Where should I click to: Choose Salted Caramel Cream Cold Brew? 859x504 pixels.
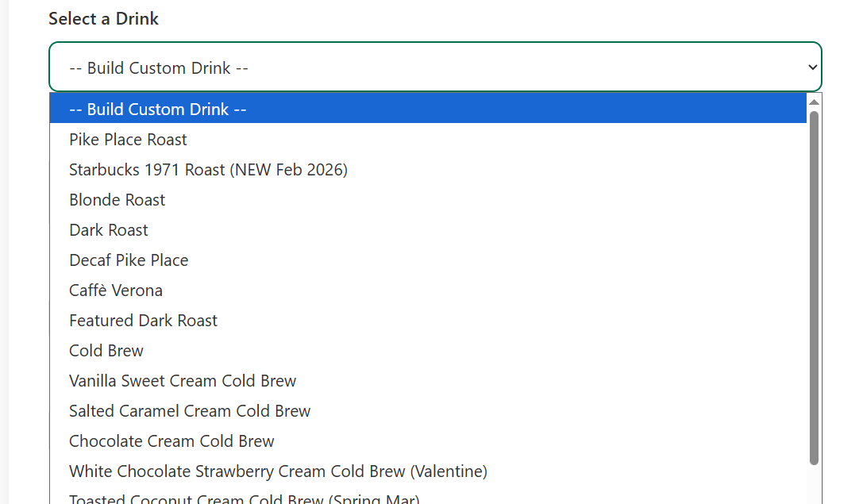[190, 410]
